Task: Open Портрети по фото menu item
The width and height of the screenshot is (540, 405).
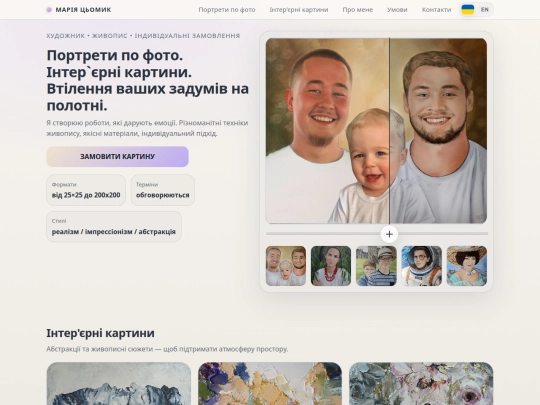Action: (x=227, y=10)
